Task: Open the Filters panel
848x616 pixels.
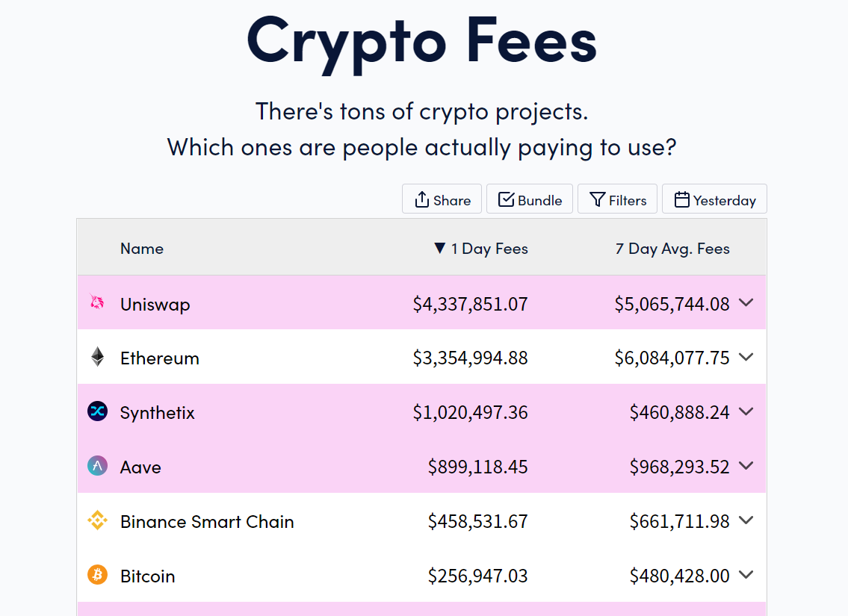Action: (x=617, y=199)
